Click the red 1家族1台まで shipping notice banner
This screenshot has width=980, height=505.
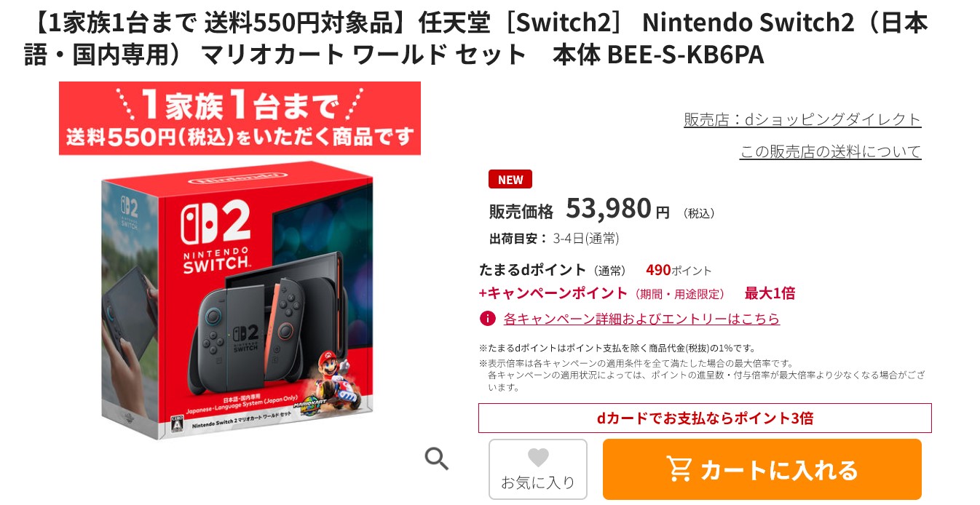(240, 119)
